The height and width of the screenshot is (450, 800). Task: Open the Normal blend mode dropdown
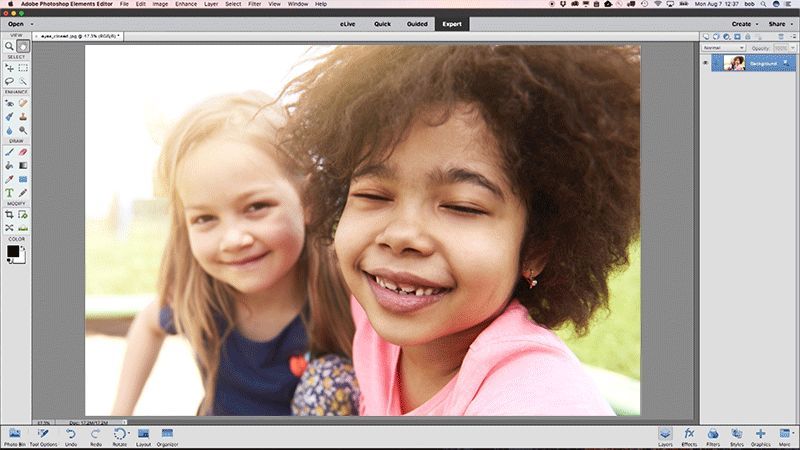point(723,47)
